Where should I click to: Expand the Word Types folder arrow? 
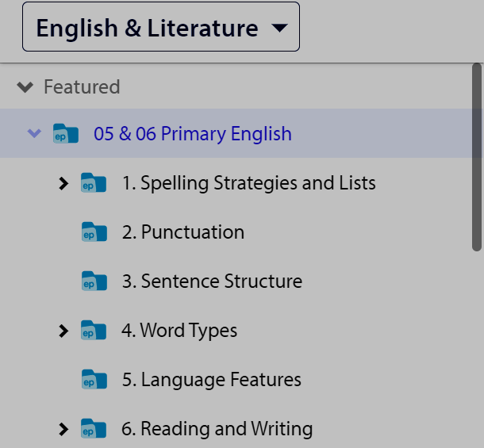[x=63, y=331]
